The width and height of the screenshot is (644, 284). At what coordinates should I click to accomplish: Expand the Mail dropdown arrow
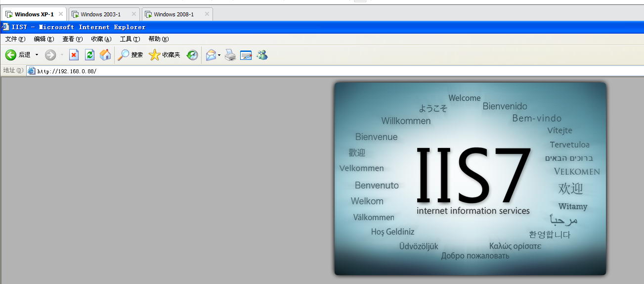point(219,55)
